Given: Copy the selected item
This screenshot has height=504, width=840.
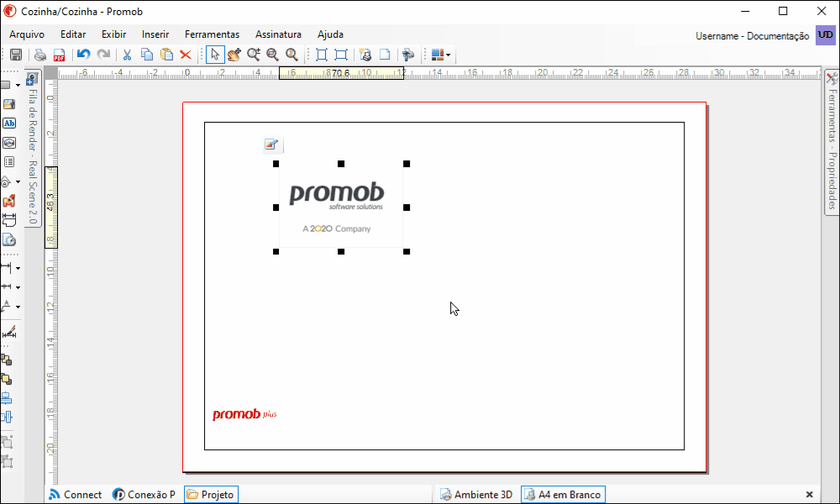Looking at the screenshot, I should point(147,55).
